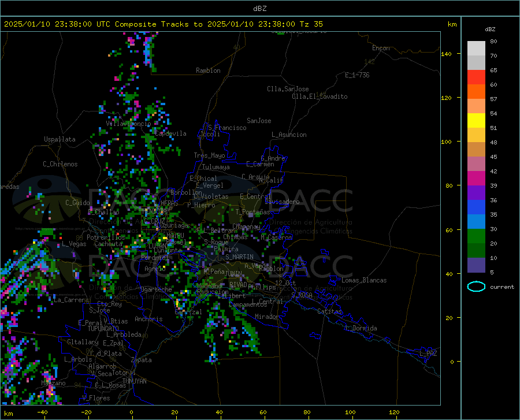The height and width of the screenshot is (420, 520).
Task: Click the 'Gltallary' map label
Action: 83,342
